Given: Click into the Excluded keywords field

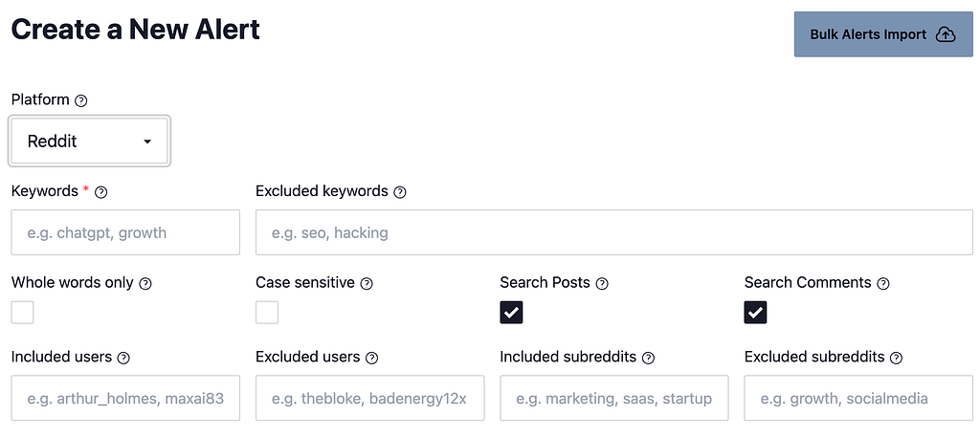Looking at the screenshot, I should (613, 232).
